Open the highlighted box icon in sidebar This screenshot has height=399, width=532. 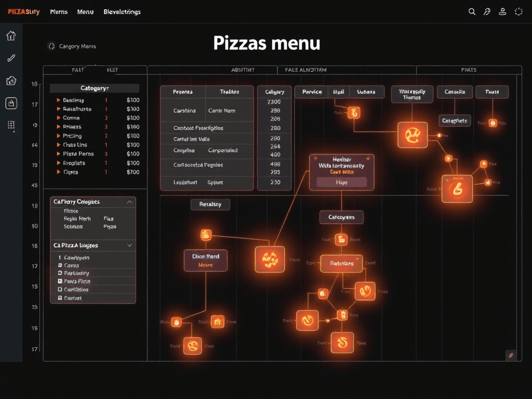[x=11, y=103]
